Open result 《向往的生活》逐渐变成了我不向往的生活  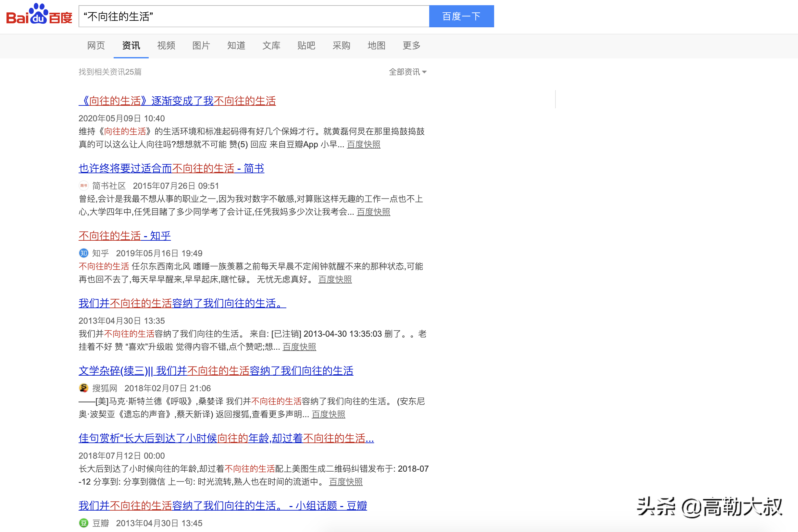pos(177,101)
